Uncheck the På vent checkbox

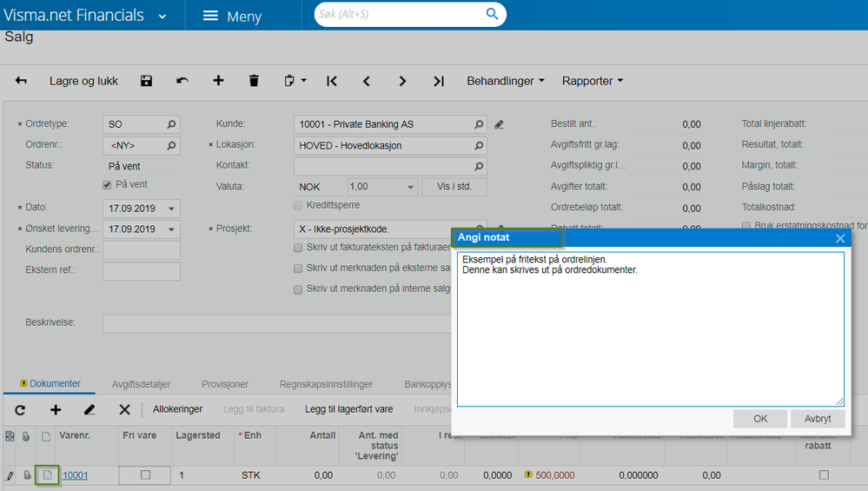pyautogui.click(x=107, y=184)
